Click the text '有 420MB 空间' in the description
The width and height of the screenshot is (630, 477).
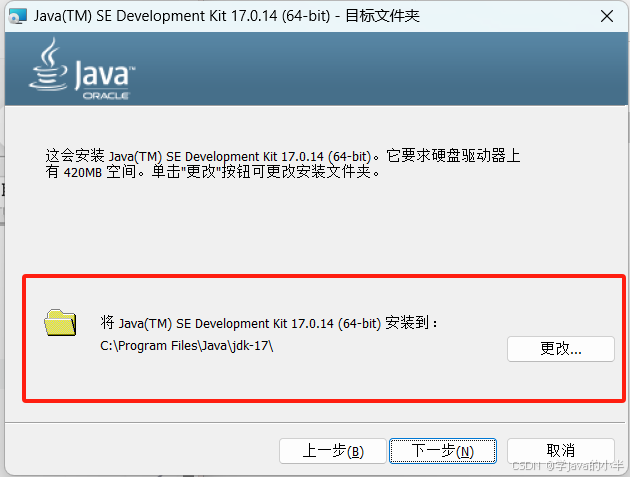coord(91,172)
